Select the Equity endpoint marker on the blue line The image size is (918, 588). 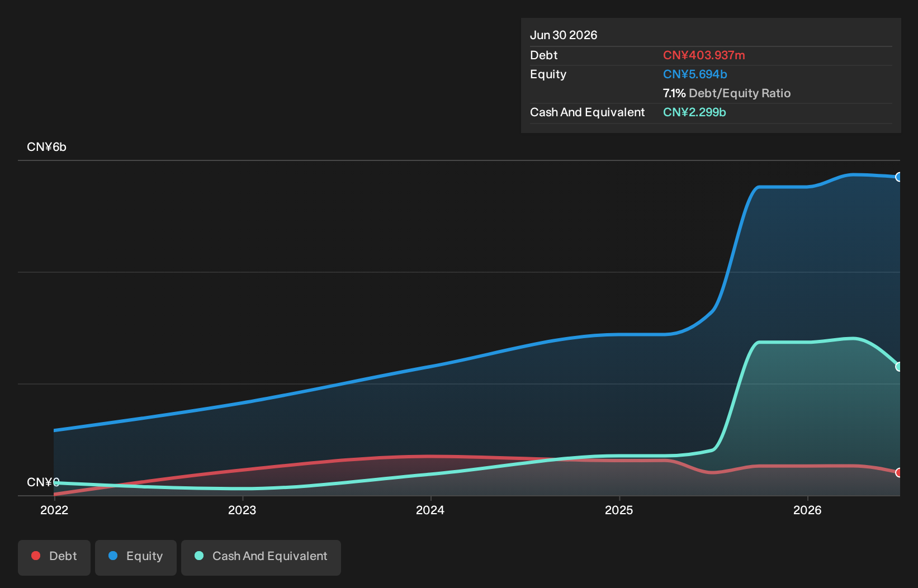click(x=899, y=177)
